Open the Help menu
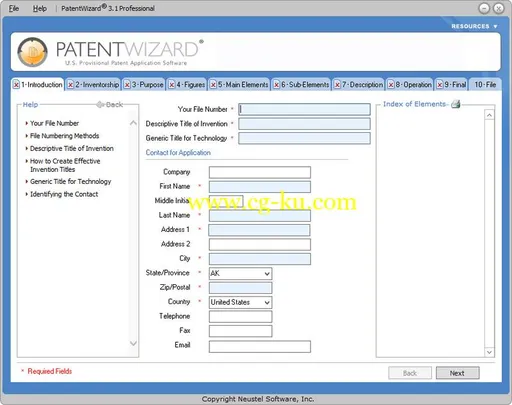The width and height of the screenshot is (512, 405). pyautogui.click(x=40, y=8)
